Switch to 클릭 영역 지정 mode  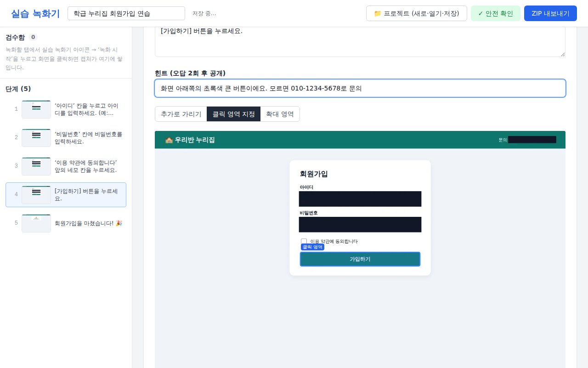(x=233, y=114)
